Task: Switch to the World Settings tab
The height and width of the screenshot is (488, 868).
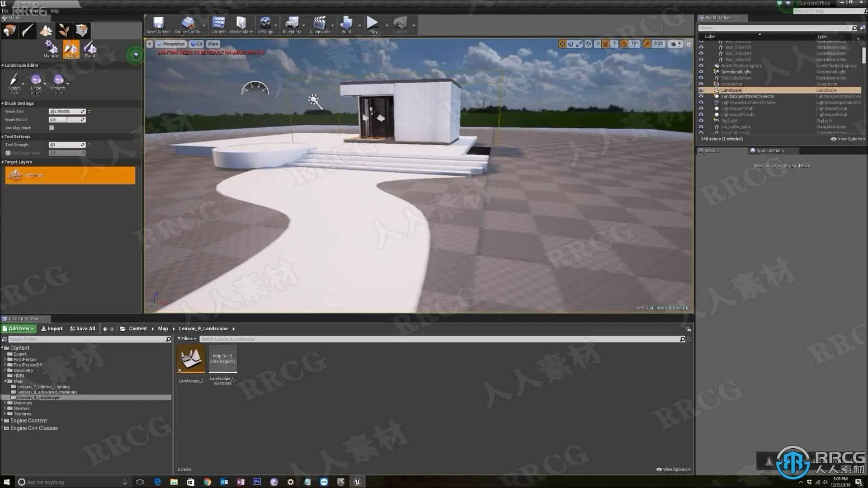Action: click(x=769, y=151)
